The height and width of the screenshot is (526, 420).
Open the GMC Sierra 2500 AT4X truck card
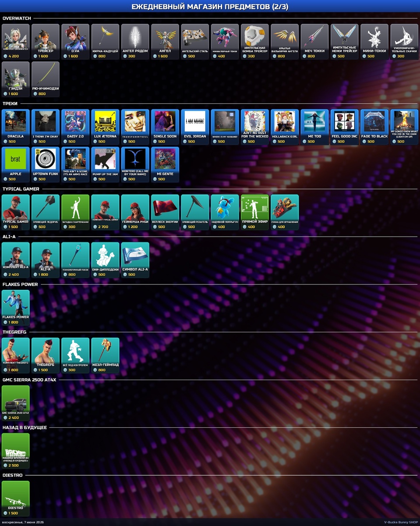16,404
